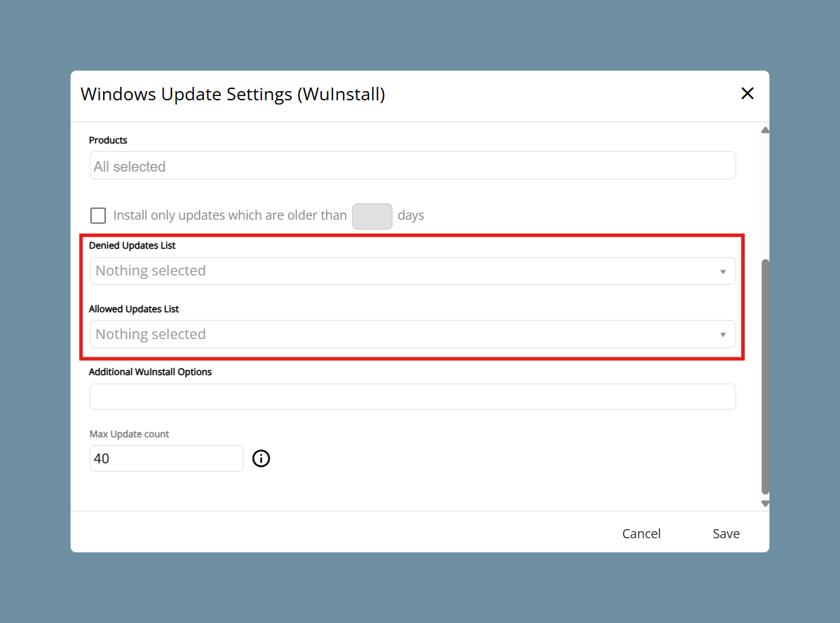Click the scrollbar down arrow

[x=765, y=504]
